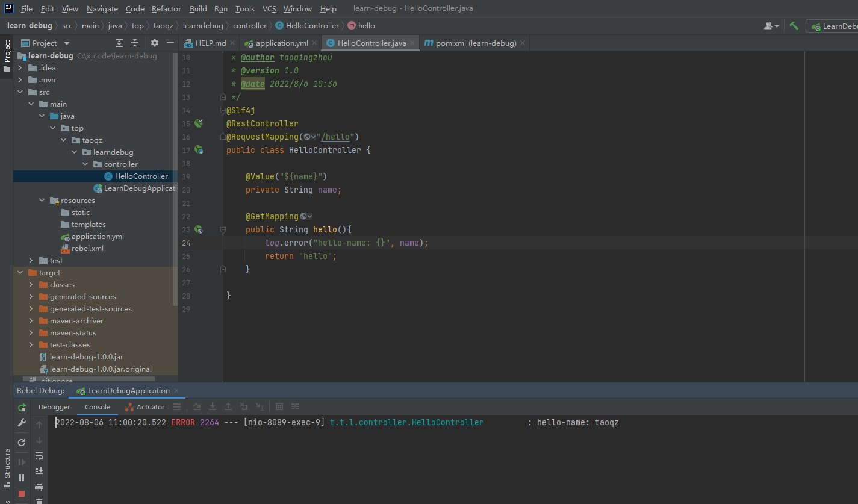
Task: Click the controller breadcrumb in navigation bar
Action: click(249, 26)
